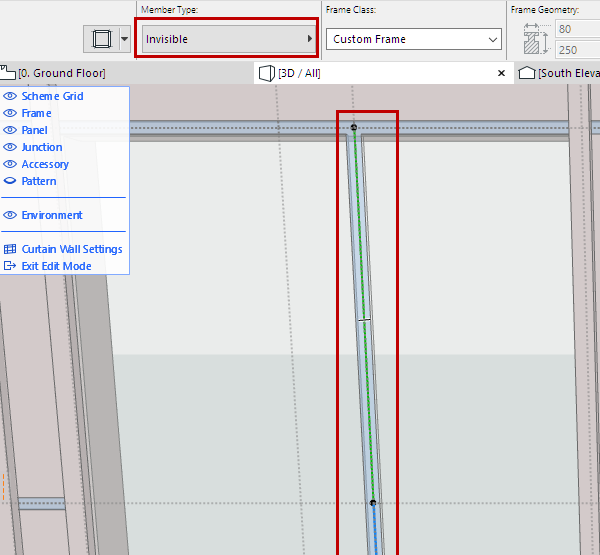The height and width of the screenshot is (555, 600).
Task: Toggle Environment visibility eye icon
Action: [x=10, y=215]
